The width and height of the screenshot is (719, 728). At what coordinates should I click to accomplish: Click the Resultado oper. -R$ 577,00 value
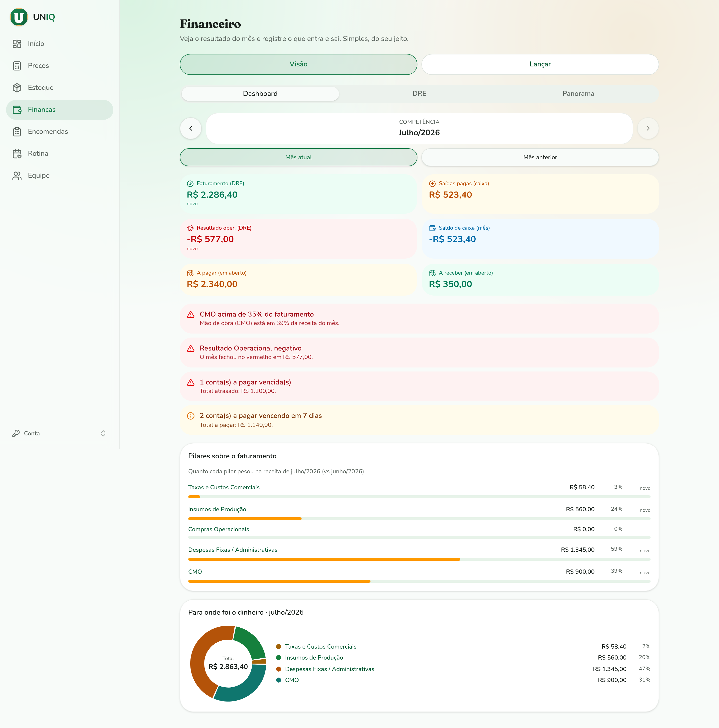[210, 239]
